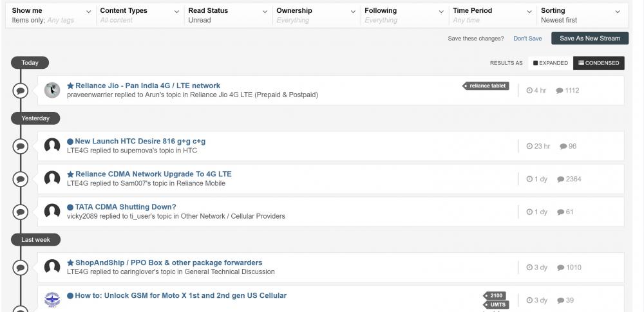The height and width of the screenshot is (312, 644).
Task: Click the reliance tablet tag
Action: [x=488, y=86]
